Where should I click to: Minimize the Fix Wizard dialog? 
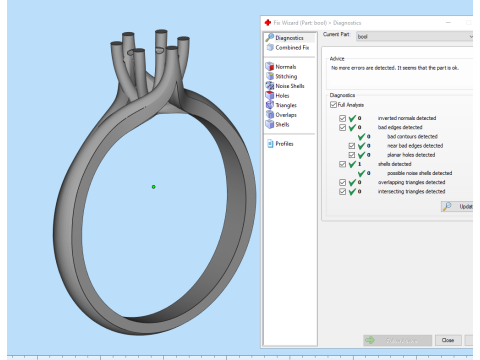pyautogui.click(x=448, y=23)
